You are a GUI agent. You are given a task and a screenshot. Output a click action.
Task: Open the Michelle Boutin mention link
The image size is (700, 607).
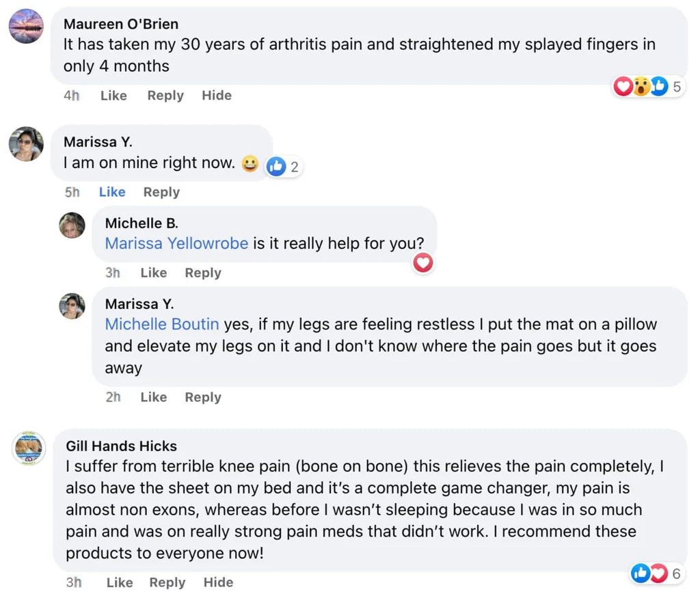(x=162, y=324)
